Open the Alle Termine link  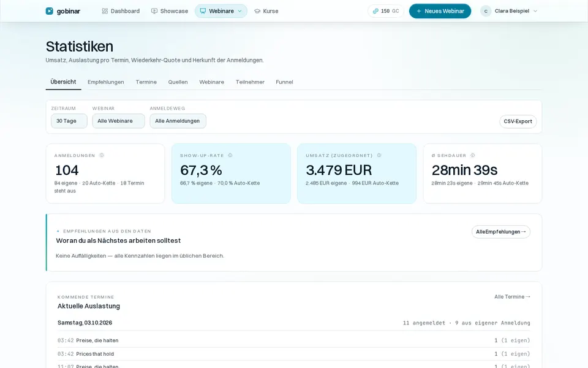click(x=512, y=297)
